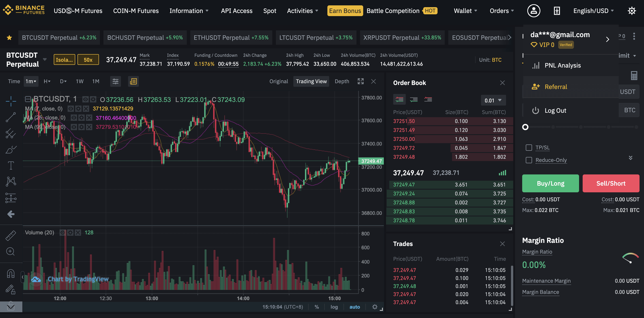
Task: Hide the Volume indicator eye
Action: [63, 232]
